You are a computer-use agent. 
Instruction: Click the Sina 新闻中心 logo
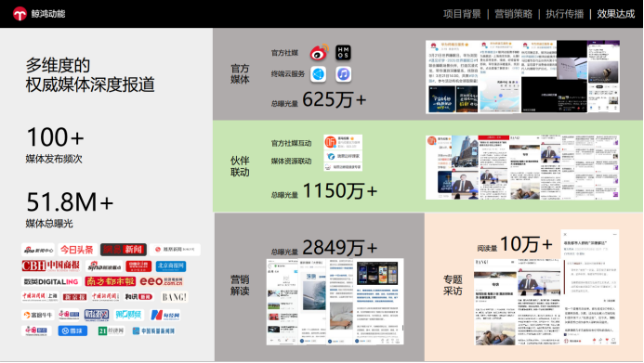pyautogui.click(x=38, y=250)
